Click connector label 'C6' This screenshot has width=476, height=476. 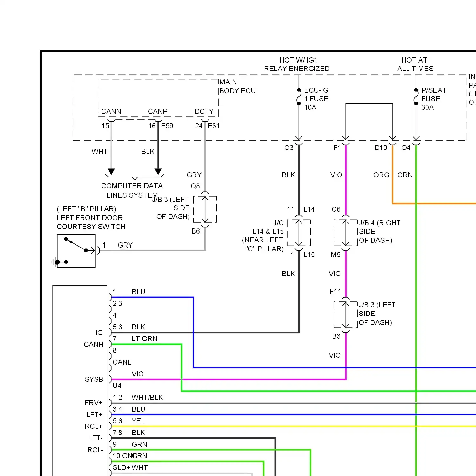pyautogui.click(x=336, y=209)
